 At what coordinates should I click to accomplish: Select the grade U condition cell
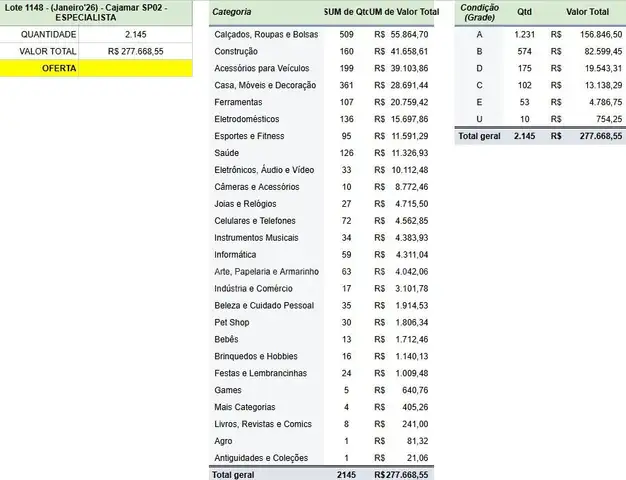(x=479, y=119)
